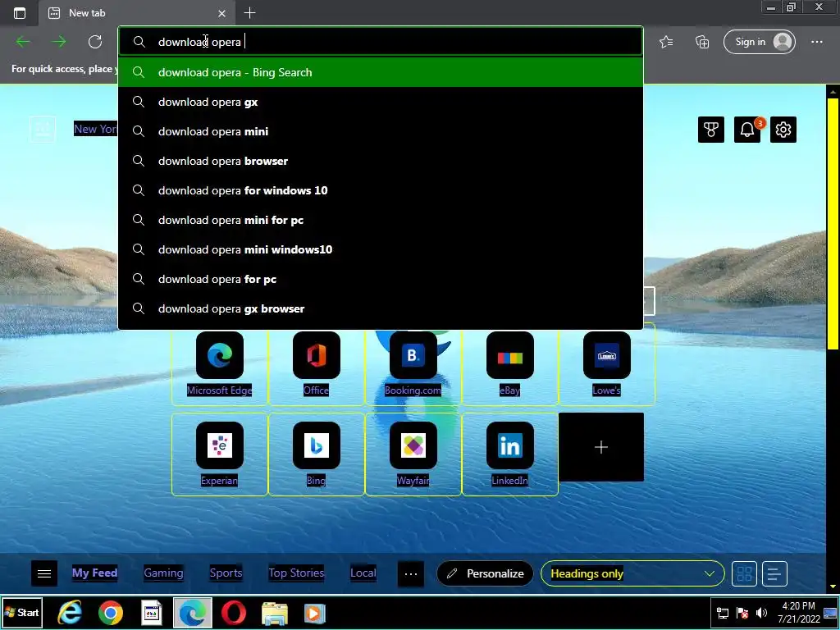Select the Gaming tab
The width and height of the screenshot is (840, 630).
(163, 573)
